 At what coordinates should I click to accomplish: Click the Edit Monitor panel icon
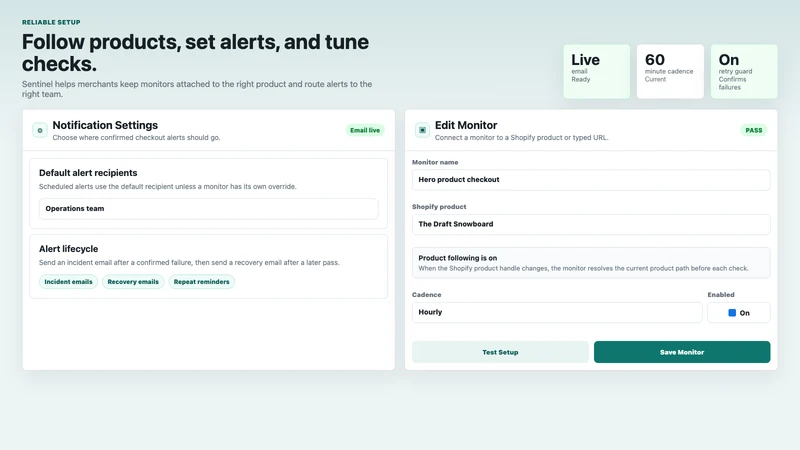point(422,130)
